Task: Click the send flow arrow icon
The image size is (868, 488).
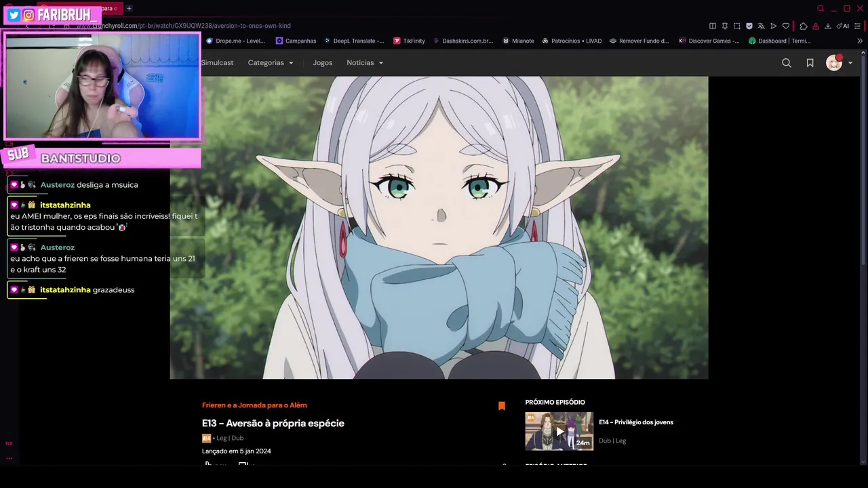Action: coord(774,26)
